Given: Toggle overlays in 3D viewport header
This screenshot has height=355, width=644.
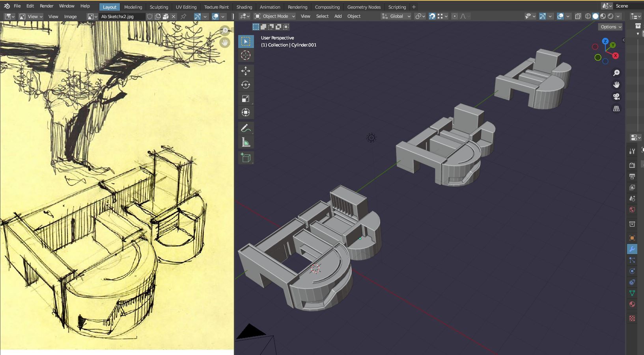Looking at the screenshot, I should [x=560, y=16].
